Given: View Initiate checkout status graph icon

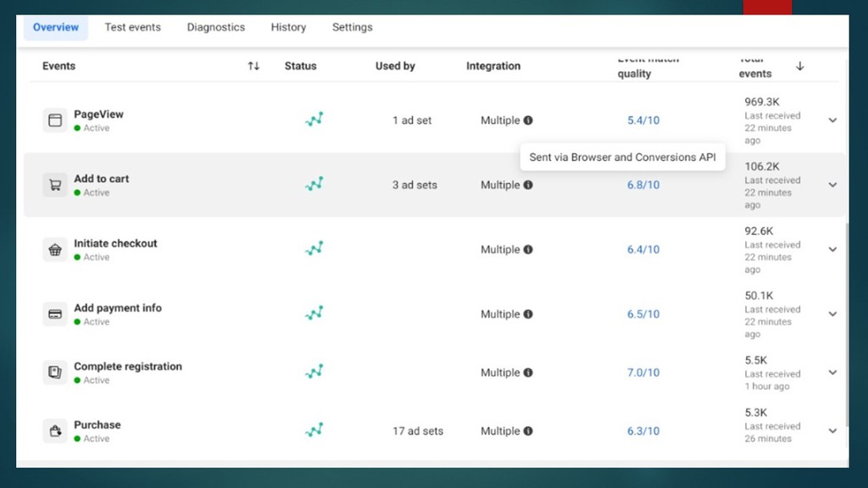Looking at the screenshot, I should tap(314, 249).
